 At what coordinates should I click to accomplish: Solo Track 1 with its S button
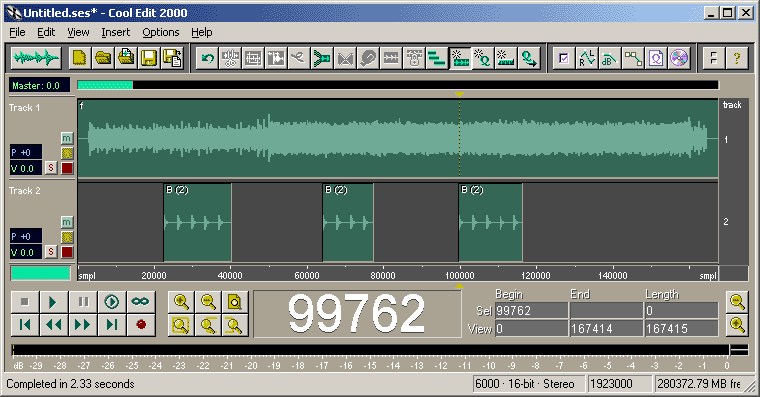coord(51,168)
